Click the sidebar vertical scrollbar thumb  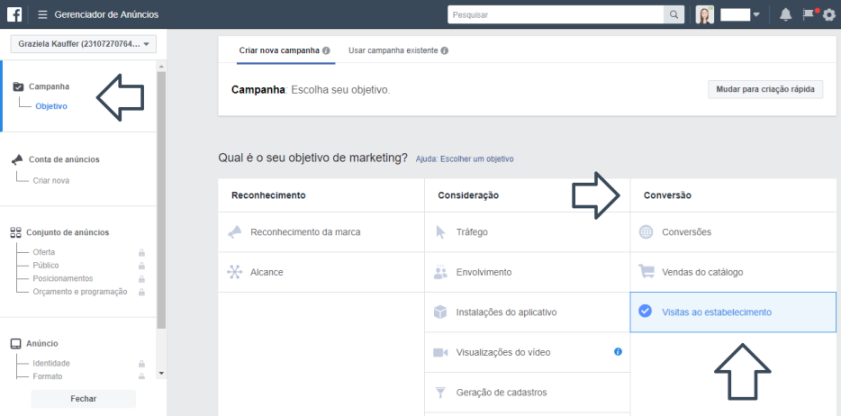tap(161, 200)
